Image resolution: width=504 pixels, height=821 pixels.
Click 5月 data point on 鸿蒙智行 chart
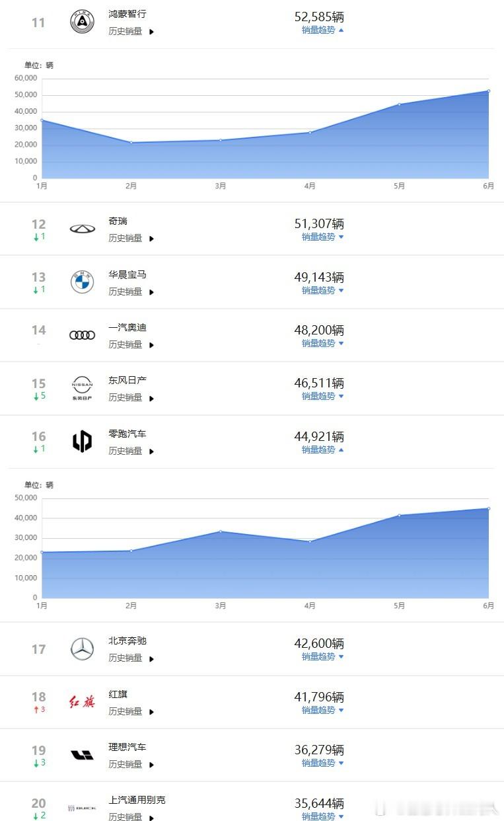coord(399,104)
